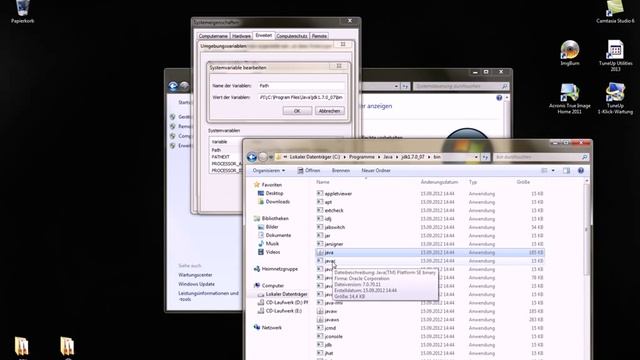The height and width of the screenshot is (360, 640).
Task: Open address bar history dropdown in bin window
Action: coord(476,157)
